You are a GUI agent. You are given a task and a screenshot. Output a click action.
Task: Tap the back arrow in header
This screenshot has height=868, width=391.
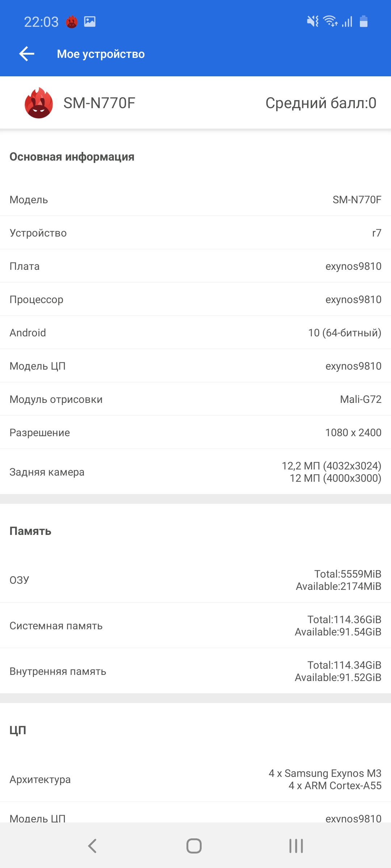(27, 54)
